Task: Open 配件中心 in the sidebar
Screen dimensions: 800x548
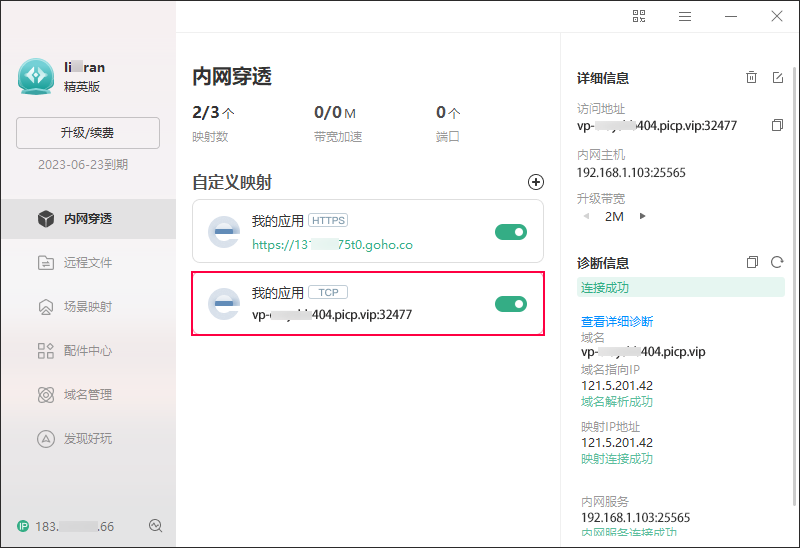Action: (89, 351)
